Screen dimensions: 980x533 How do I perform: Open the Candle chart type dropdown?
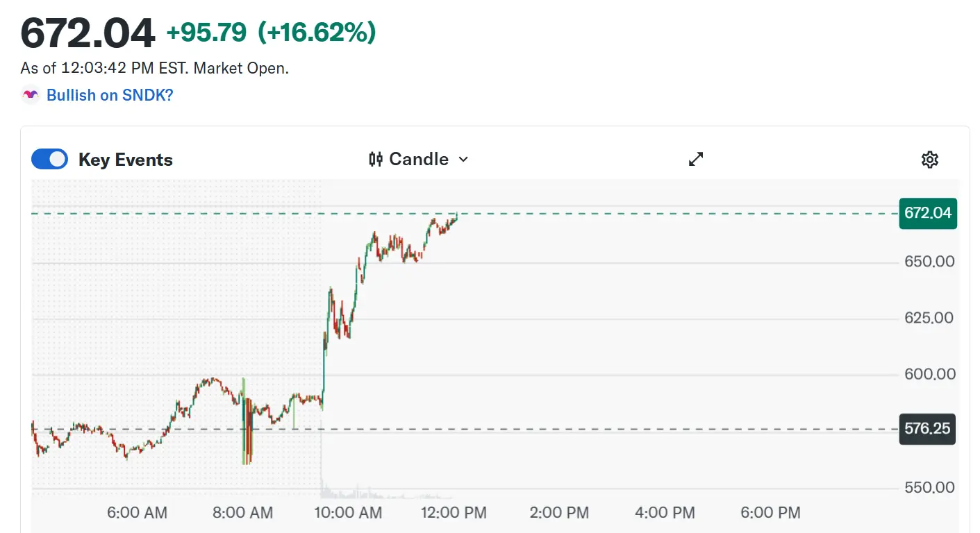[x=418, y=159]
